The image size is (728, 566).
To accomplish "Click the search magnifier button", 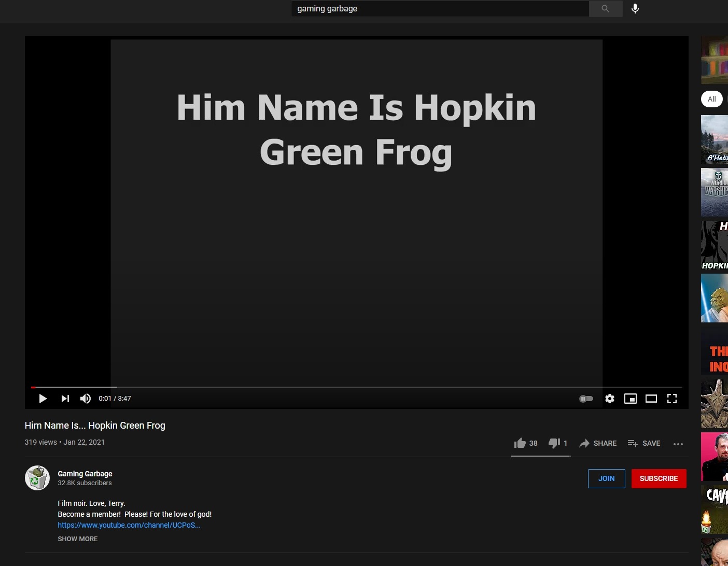I will point(606,9).
